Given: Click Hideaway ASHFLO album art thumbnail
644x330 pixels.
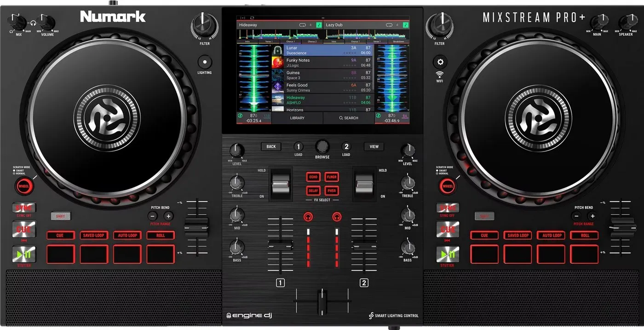Looking at the screenshot, I should pyautogui.click(x=277, y=100).
